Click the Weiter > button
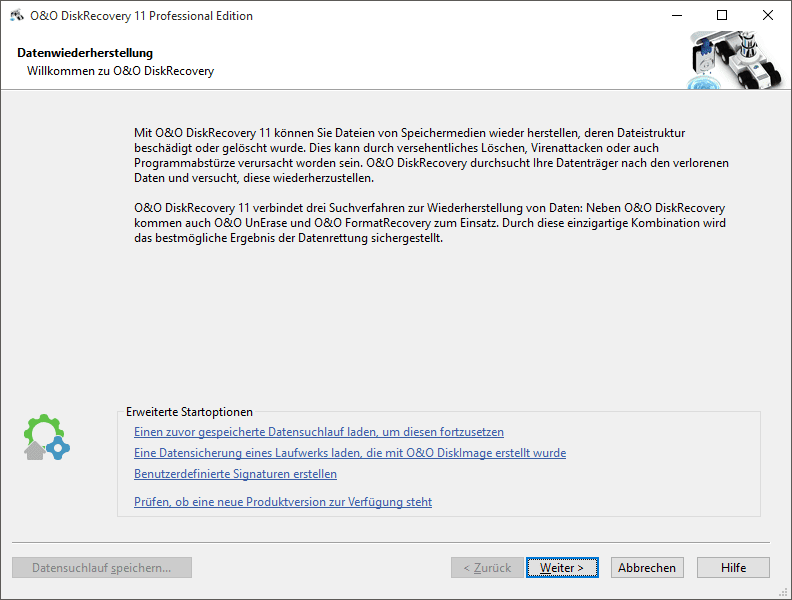Image resolution: width=792 pixels, height=600 pixels. 562,568
